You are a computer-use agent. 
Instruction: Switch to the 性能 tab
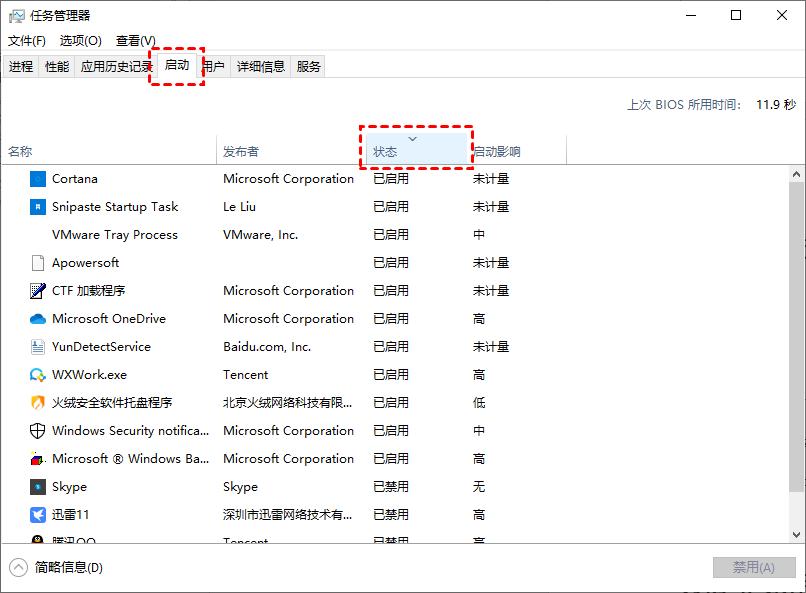point(55,66)
